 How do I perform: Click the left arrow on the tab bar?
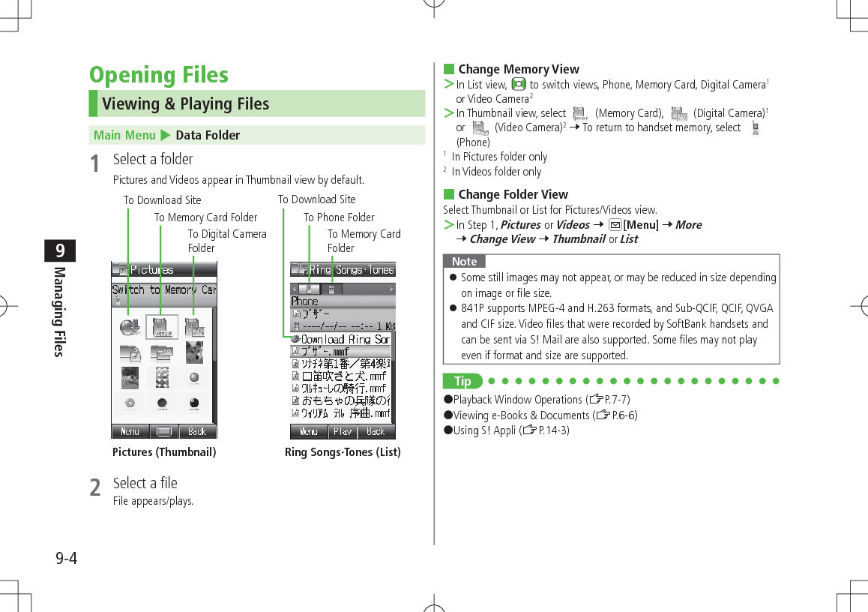pyautogui.click(x=292, y=289)
